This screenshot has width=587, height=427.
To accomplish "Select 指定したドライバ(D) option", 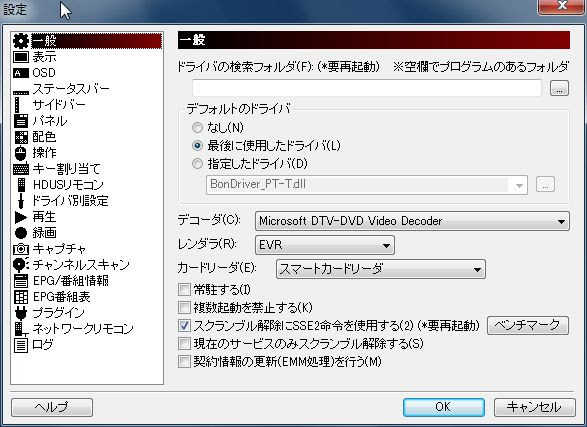I will pyautogui.click(x=197, y=164).
